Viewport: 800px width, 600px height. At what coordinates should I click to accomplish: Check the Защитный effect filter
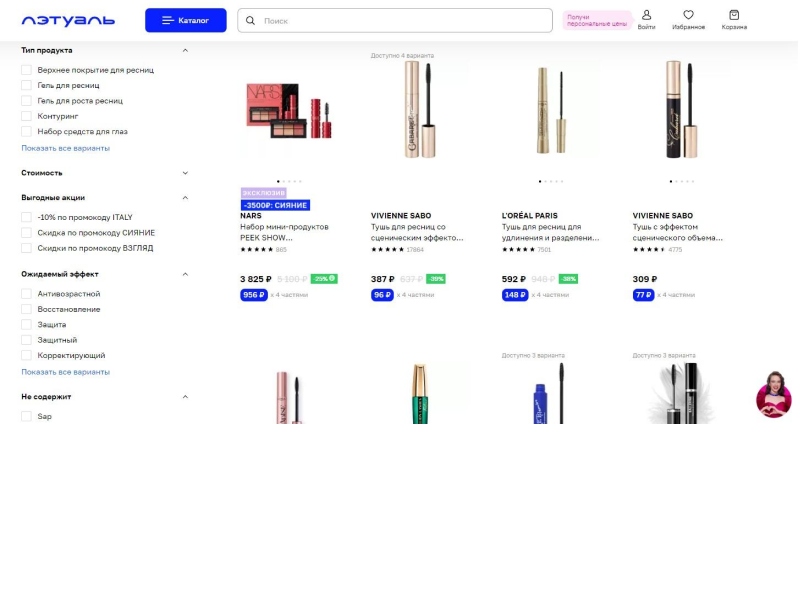pos(27,340)
